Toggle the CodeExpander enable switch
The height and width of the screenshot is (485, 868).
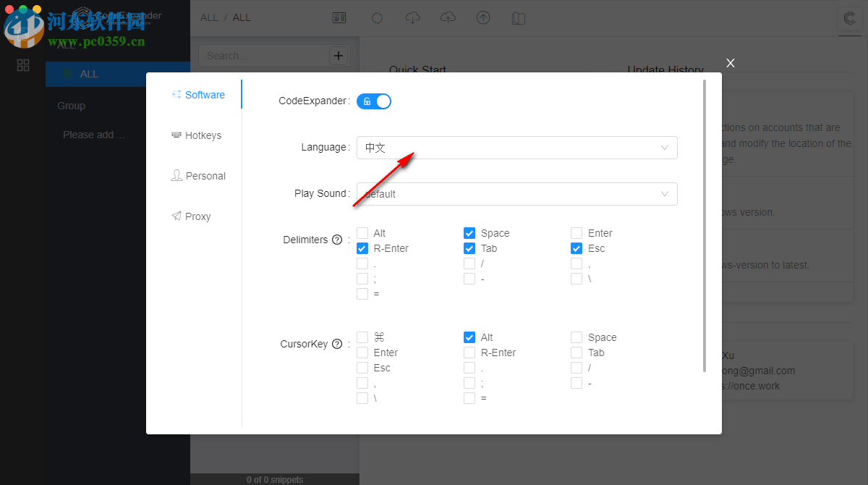374,101
